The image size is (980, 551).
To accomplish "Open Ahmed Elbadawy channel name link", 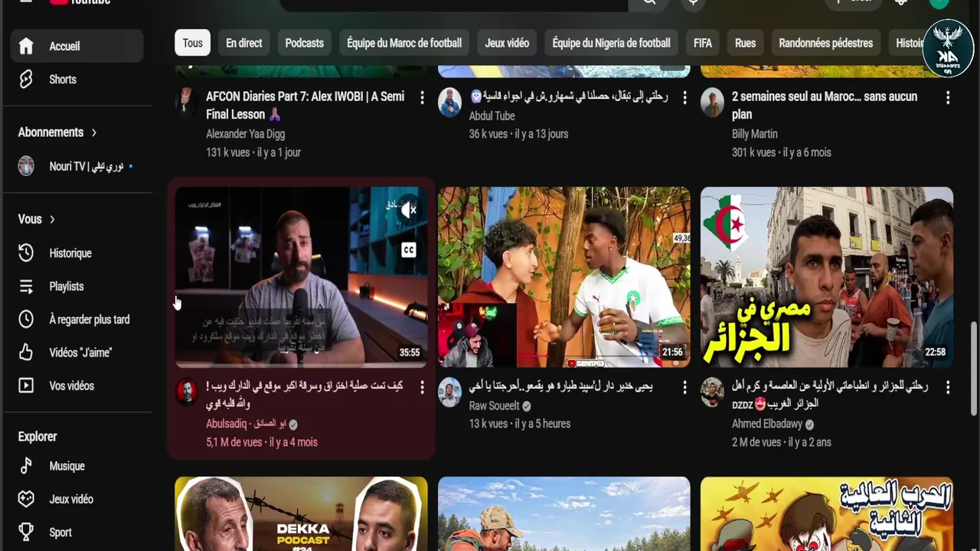I will 767,423.
